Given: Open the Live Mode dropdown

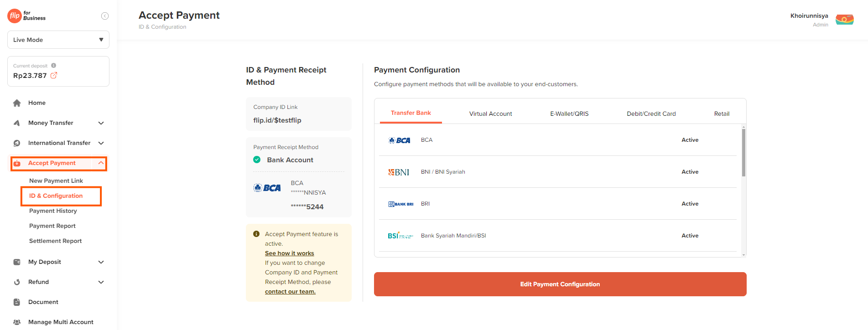Looking at the screenshot, I should [58, 40].
